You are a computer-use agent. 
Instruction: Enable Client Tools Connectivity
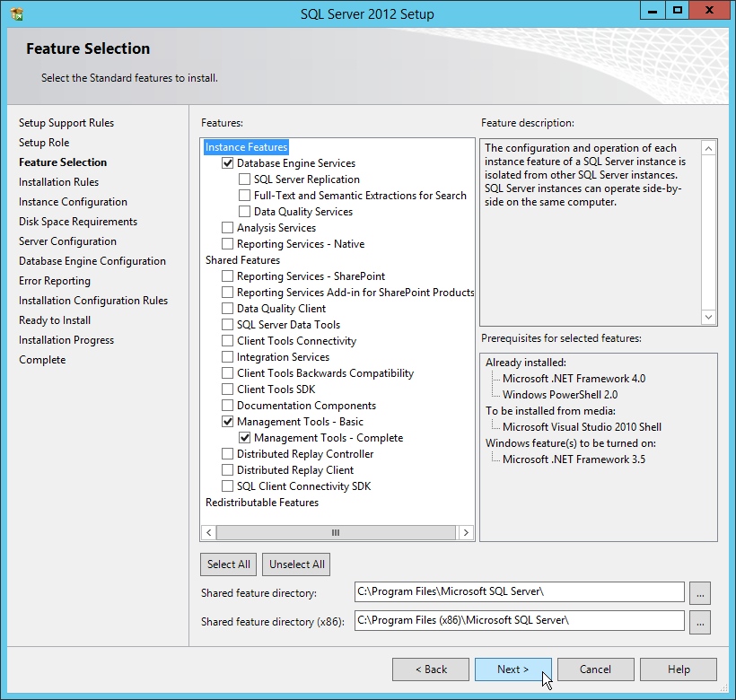(227, 341)
